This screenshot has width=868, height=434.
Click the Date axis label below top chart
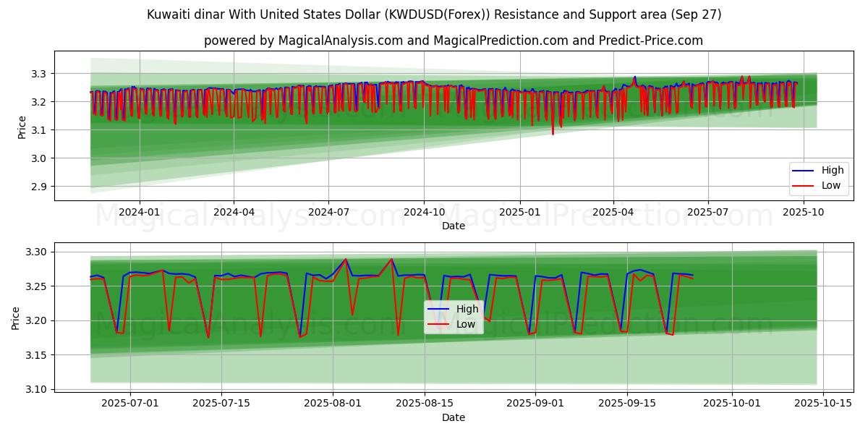pos(454,226)
